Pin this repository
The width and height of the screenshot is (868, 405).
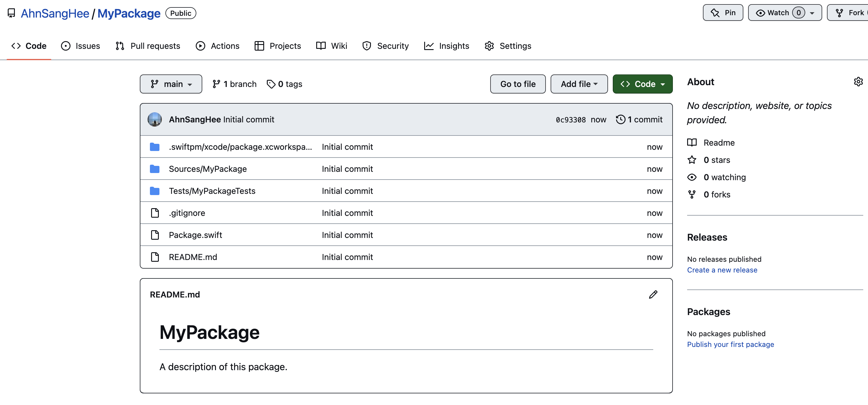723,13
